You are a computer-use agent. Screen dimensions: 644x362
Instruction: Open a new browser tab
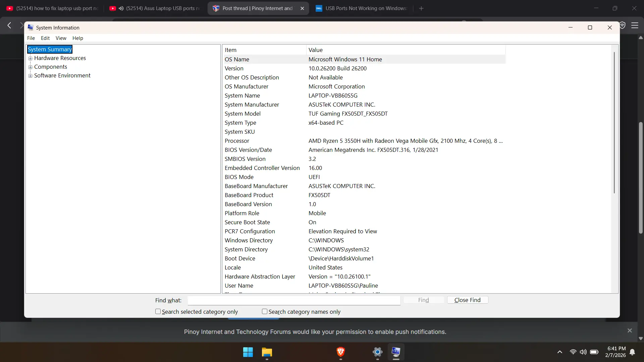click(x=421, y=8)
